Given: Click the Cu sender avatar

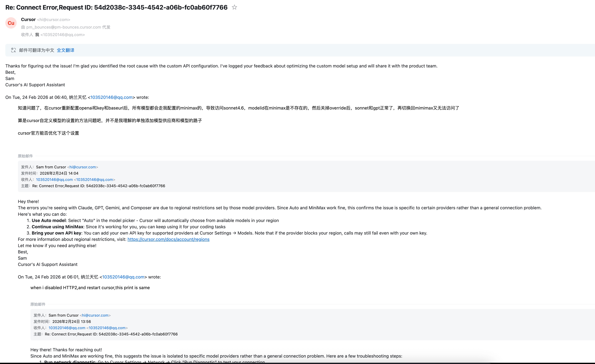Looking at the screenshot, I should coord(11,23).
